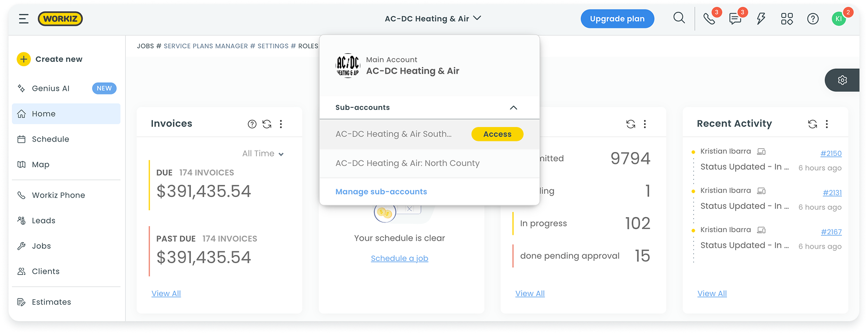The width and height of the screenshot is (868, 334).
Task: Open the phone calls notifications icon
Action: (709, 19)
